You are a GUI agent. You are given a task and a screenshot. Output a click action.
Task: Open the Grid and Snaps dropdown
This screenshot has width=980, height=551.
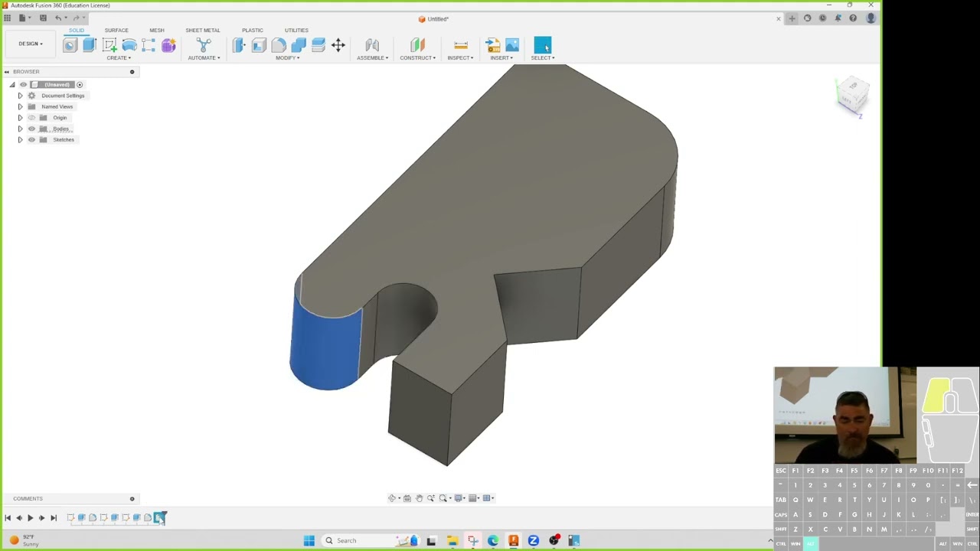coord(474,498)
